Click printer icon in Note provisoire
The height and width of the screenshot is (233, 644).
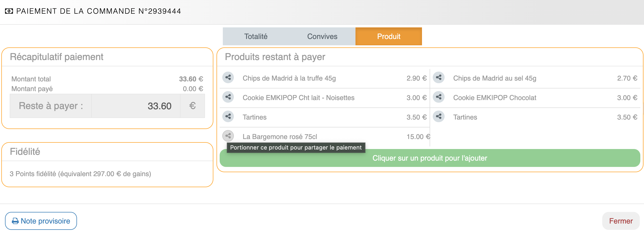(15, 221)
